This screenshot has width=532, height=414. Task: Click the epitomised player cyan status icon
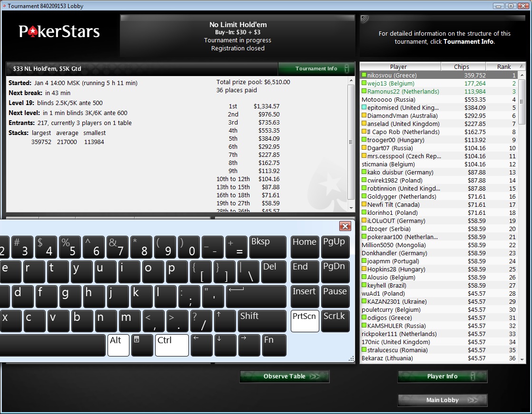[364, 107]
